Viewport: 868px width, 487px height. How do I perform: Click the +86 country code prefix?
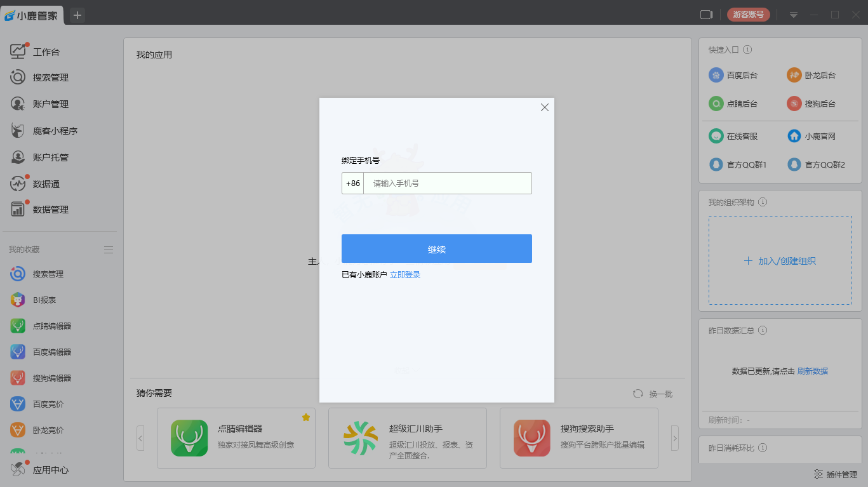click(353, 183)
